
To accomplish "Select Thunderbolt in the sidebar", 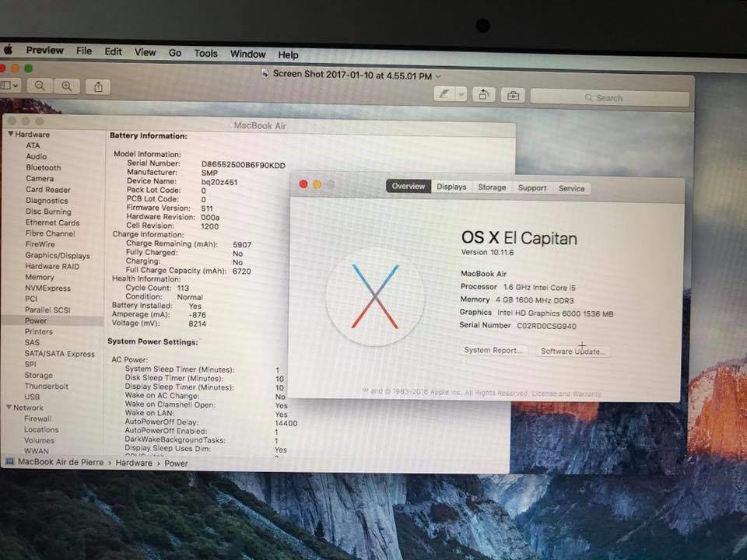I will tap(46, 387).
